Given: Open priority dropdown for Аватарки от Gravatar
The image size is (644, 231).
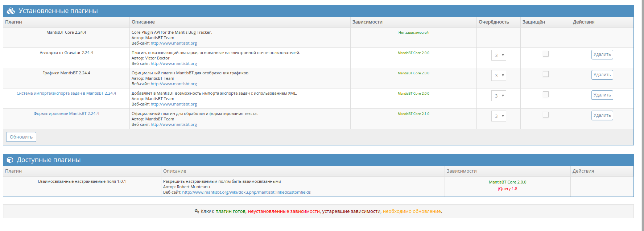Looking at the screenshot, I should click(499, 55).
